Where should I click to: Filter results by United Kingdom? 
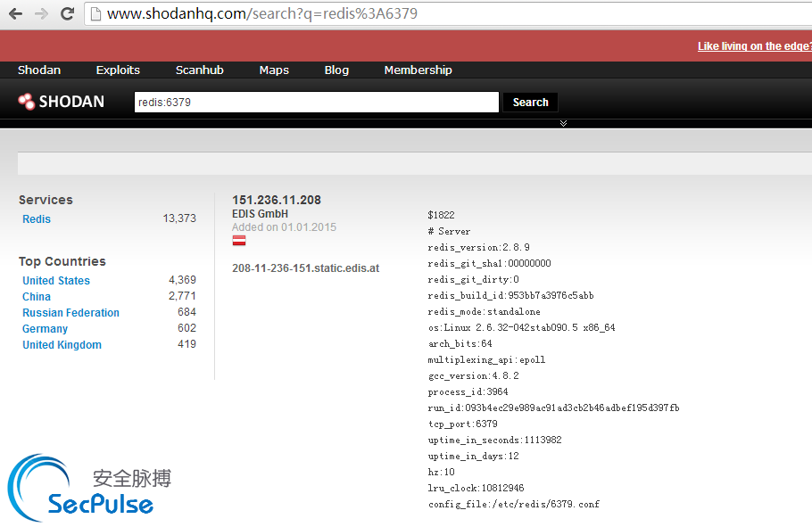coord(62,345)
